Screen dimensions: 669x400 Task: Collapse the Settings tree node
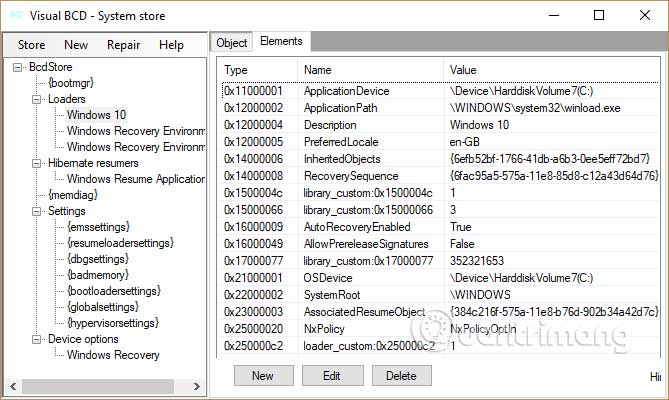38,211
